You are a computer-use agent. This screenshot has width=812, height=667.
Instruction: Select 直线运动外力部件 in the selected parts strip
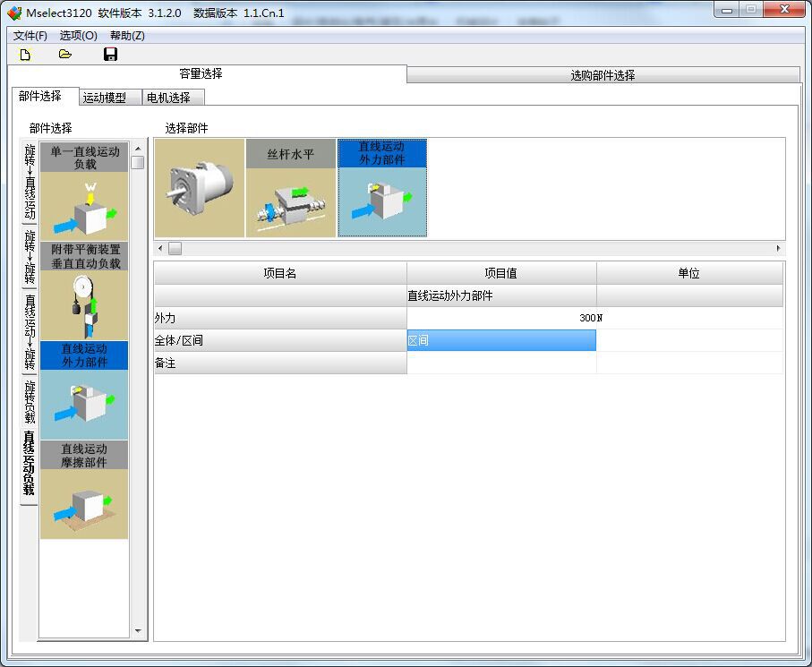[x=382, y=188]
